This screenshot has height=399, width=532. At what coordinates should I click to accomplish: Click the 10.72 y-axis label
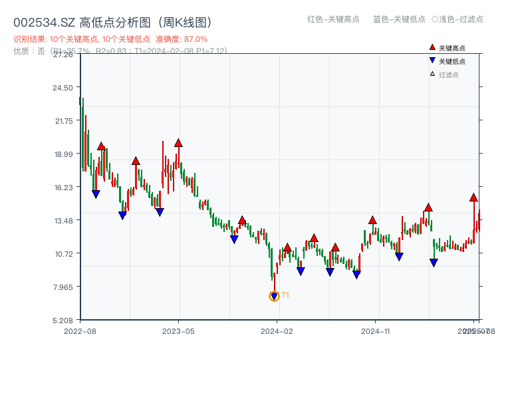pos(64,254)
